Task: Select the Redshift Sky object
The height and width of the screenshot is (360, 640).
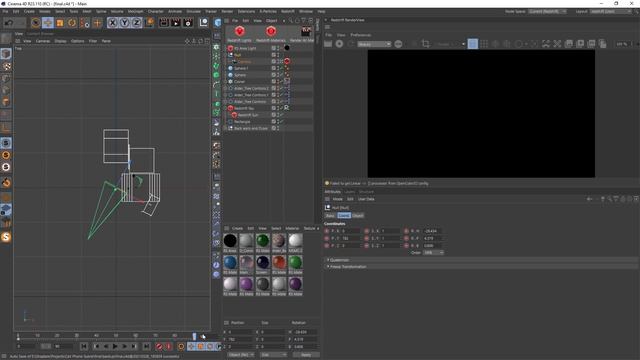Action: click(244, 108)
